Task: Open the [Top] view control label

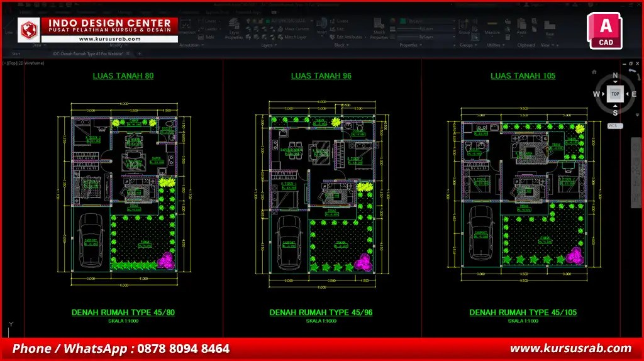Action: pyautogui.click(x=13, y=64)
